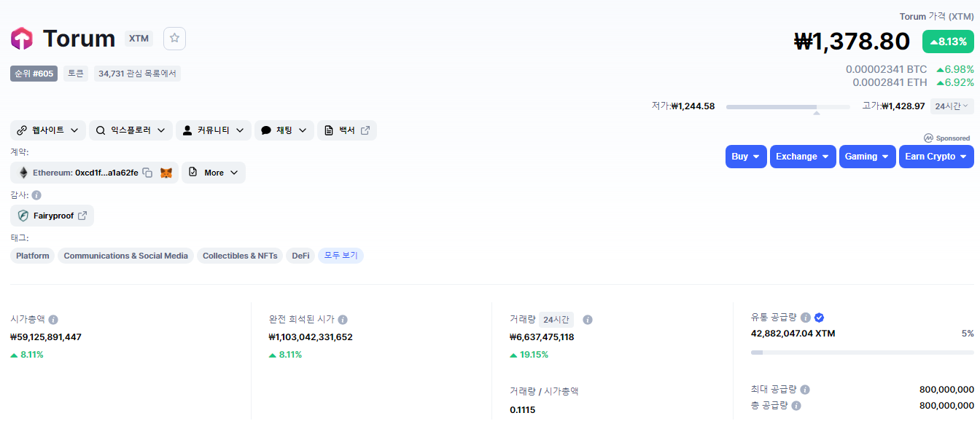The width and height of the screenshot is (980, 429).
Task: Add token to MetaMask via fox icon
Action: point(166,173)
